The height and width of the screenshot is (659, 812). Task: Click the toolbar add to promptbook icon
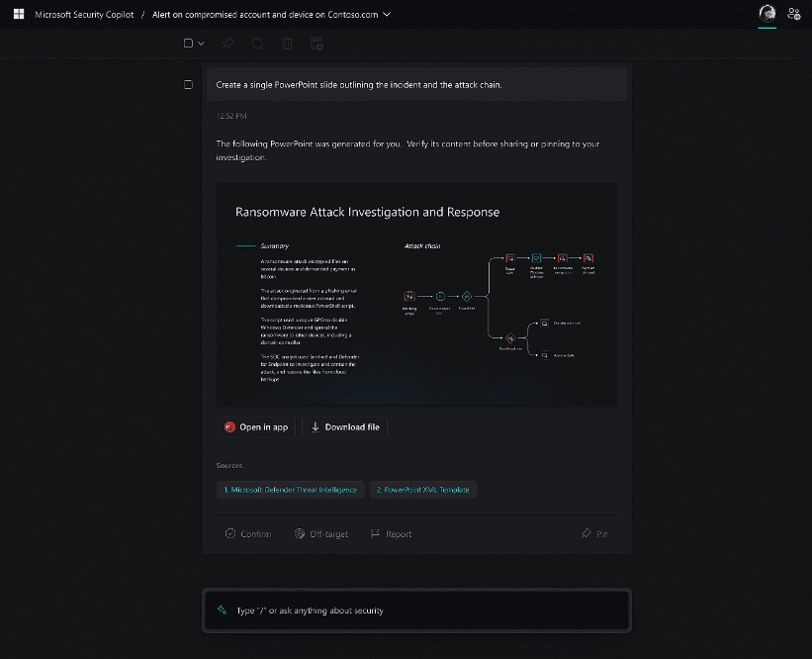316,44
